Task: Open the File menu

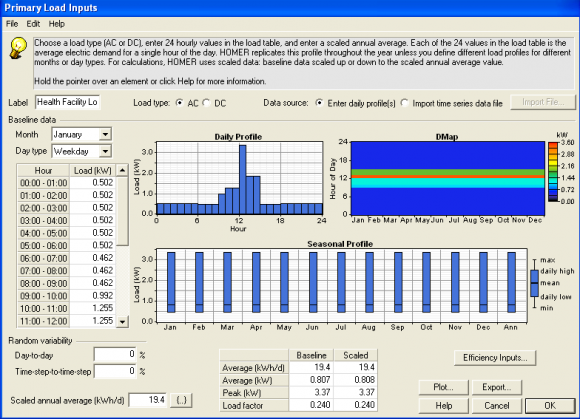Action: pyautogui.click(x=12, y=24)
